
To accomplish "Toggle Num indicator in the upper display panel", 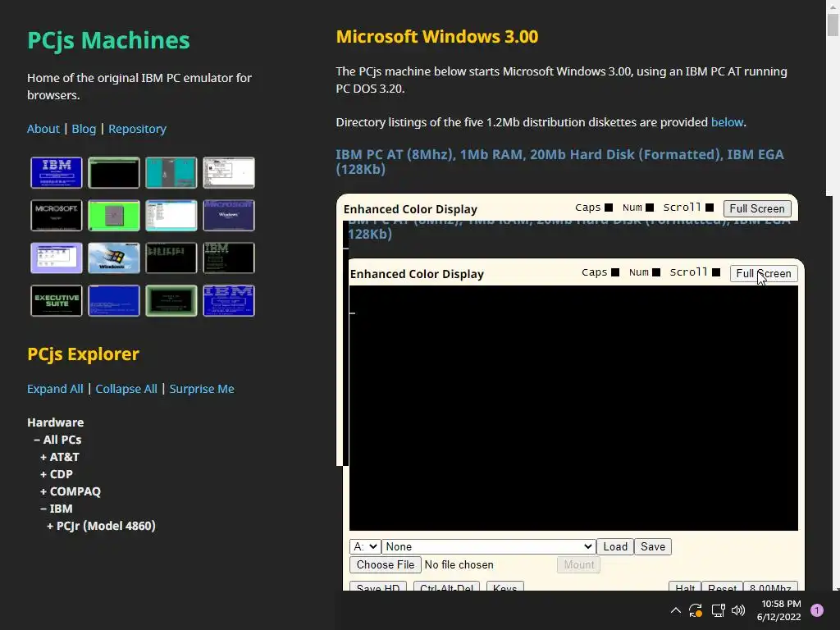I will (650, 208).
